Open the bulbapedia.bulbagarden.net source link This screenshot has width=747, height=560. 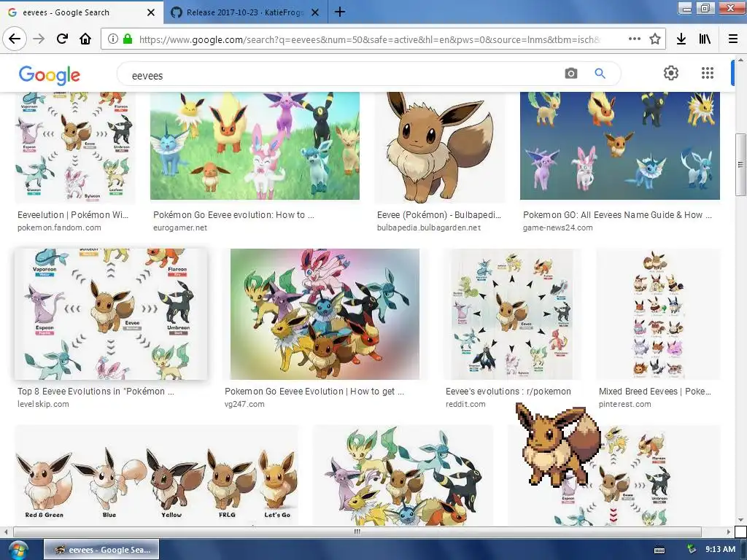tap(429, 227)
